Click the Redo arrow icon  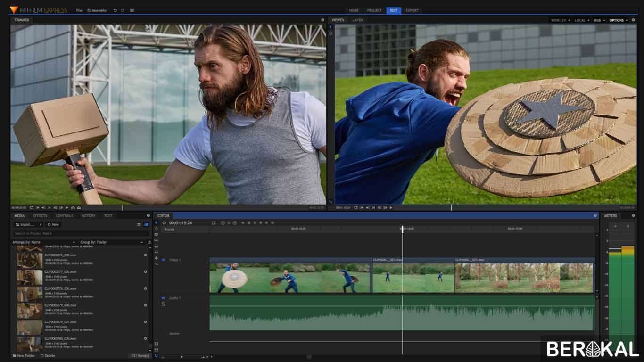(123, 10)
